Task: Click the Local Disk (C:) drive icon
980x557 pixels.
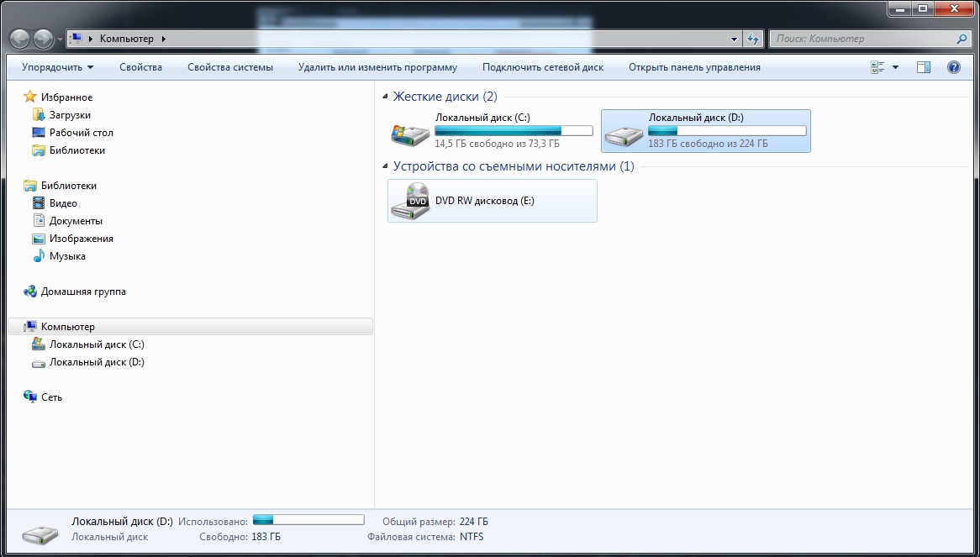Action: click(409, 132)
